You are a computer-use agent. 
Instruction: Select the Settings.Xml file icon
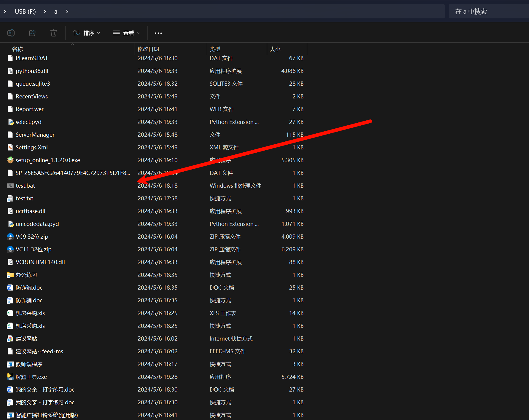[x=10, y=147]
